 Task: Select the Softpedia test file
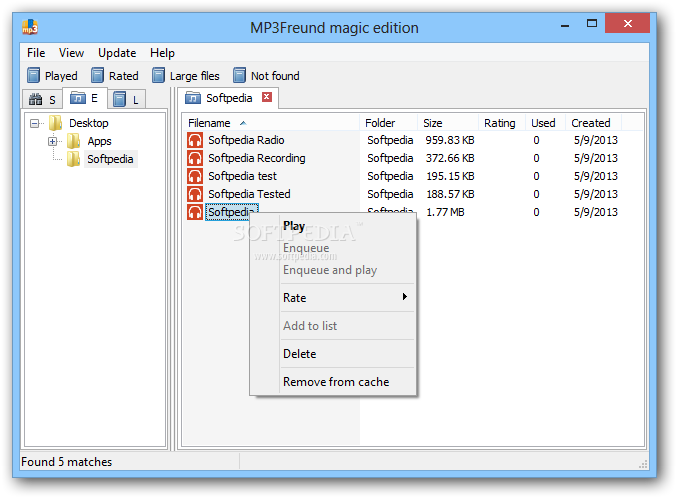point(243,176)
